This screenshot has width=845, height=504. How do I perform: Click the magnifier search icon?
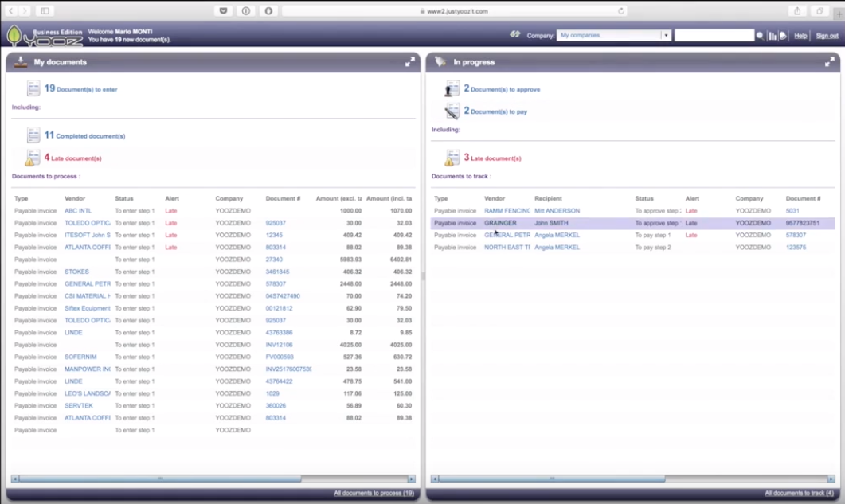760,36
